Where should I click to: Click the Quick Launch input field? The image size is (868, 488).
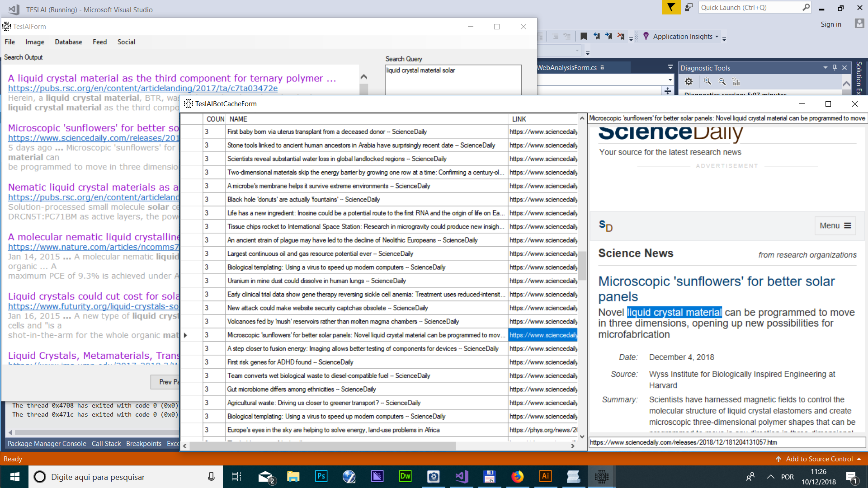[x=750, y=7]
